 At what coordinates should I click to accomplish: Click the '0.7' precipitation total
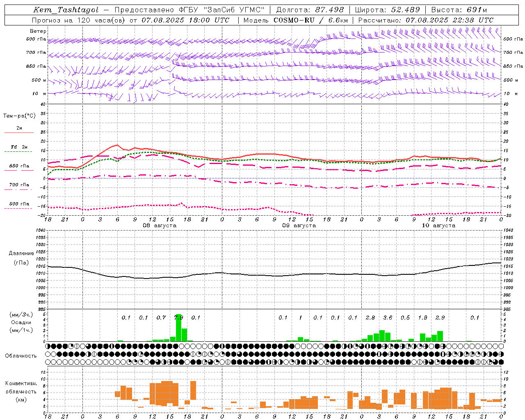(161, 317)
